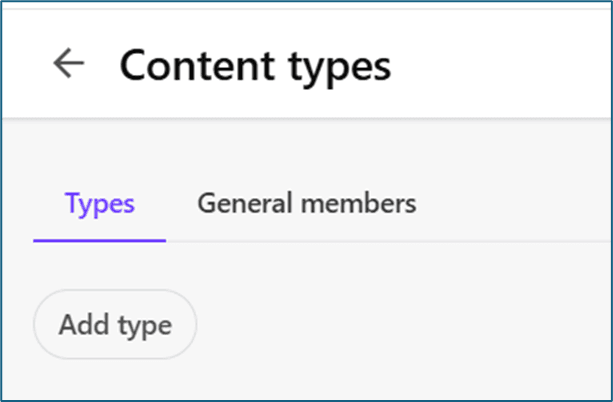The width and height of the screenshot is (613, 402).
Task: Open the General members section
Action: coord(306,204)
